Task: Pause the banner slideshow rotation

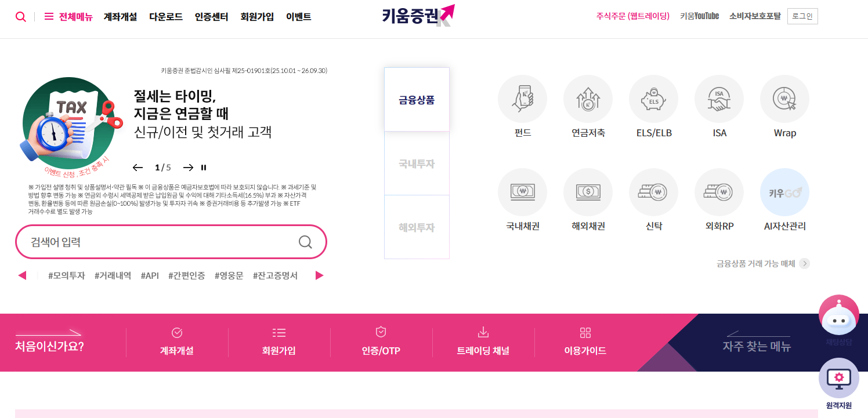Action: (x=204, y=168)
